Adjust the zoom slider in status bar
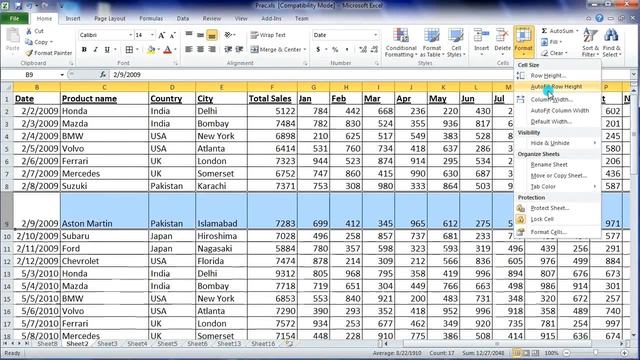 (x=595, y=353)
